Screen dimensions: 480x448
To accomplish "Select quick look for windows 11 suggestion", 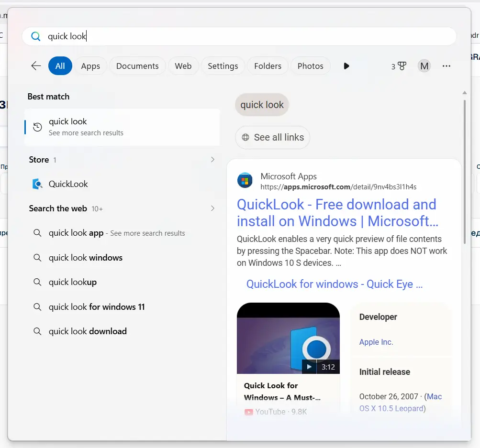I will click(122, 307).
